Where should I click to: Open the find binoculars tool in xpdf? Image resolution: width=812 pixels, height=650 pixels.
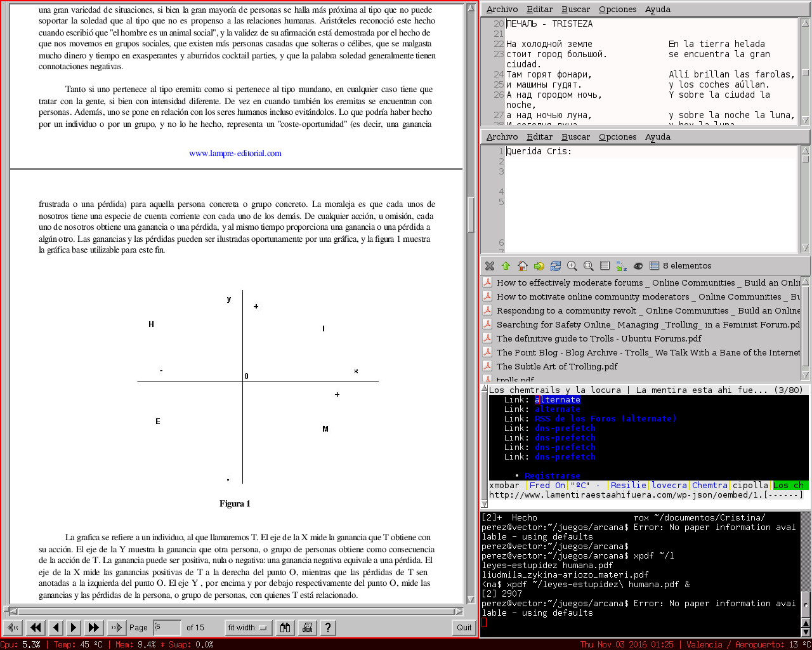tap(285, 628)
